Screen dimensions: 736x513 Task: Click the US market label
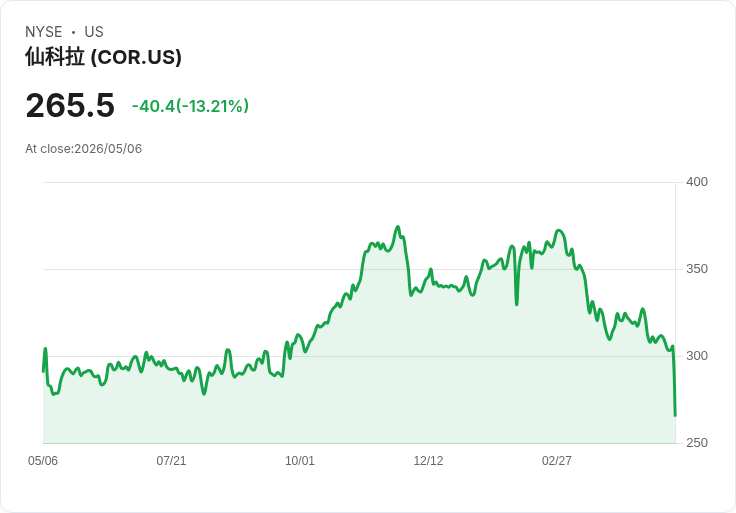coord(94,32)
